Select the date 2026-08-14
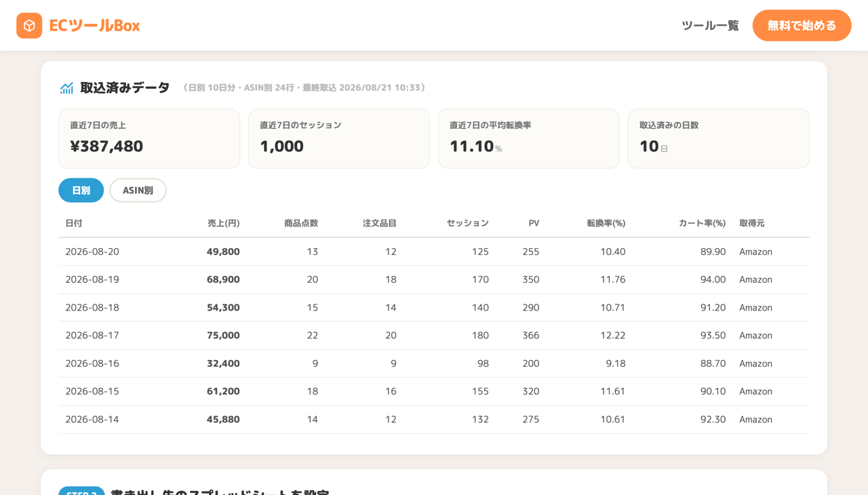The height and width of the screenshot is (495, 868). [92, 419]
